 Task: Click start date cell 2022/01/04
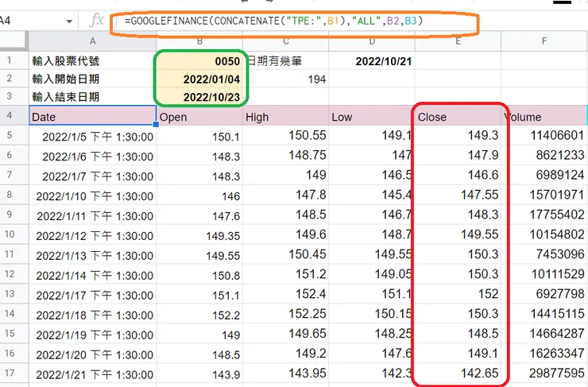coord(199,79)
